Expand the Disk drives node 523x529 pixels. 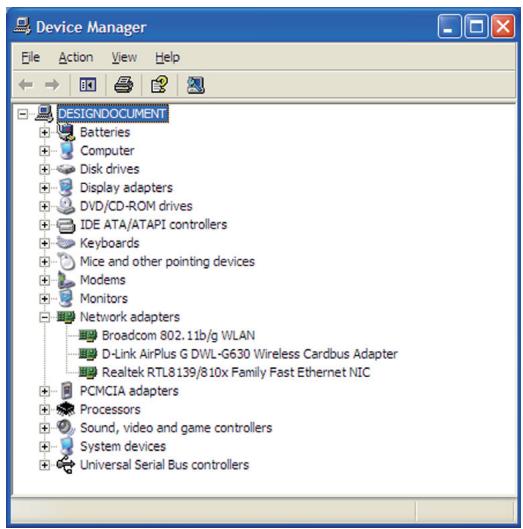44,169
